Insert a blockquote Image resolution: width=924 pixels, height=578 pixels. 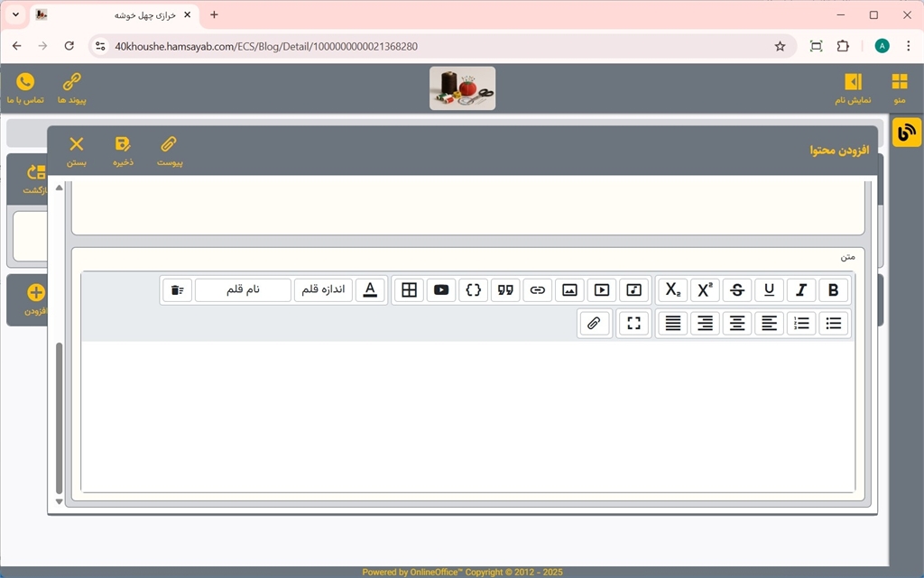coord(505,290)
